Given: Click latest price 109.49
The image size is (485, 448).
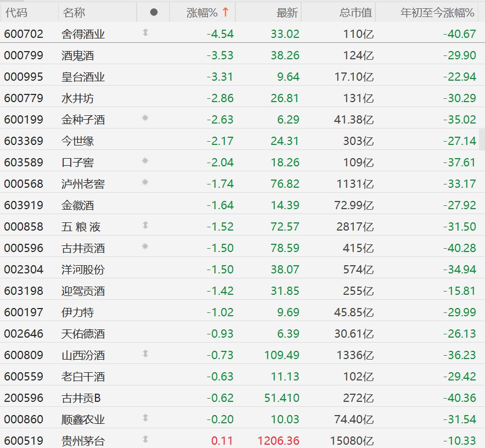Looking at the screenshot, I should point(282,355).
